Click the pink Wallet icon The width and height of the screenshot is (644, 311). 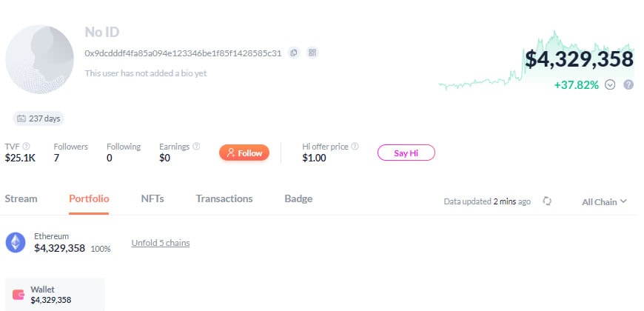point(19,295)
